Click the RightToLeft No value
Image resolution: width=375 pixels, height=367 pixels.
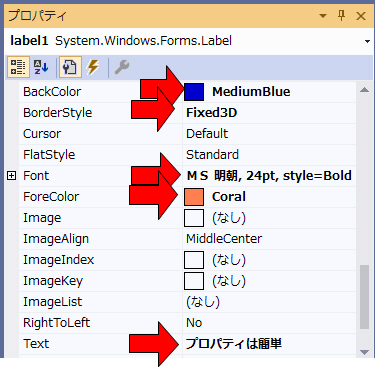(194, 323)
